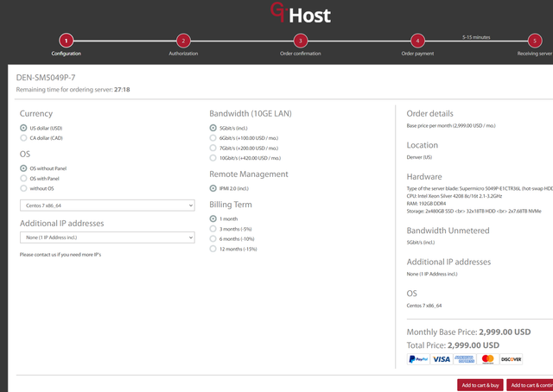Image resolution: width=553 pixels, height=392 pixels.
Task: Click the Order payment step label
Action: click(417, 54)
